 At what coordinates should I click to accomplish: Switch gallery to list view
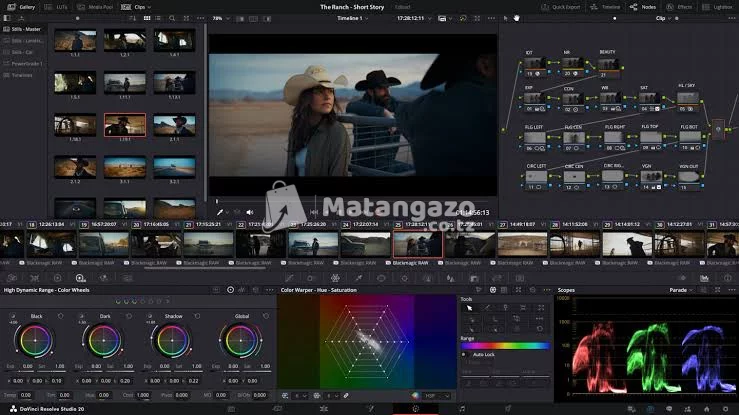pyautogui.click(x=158, y=18)
